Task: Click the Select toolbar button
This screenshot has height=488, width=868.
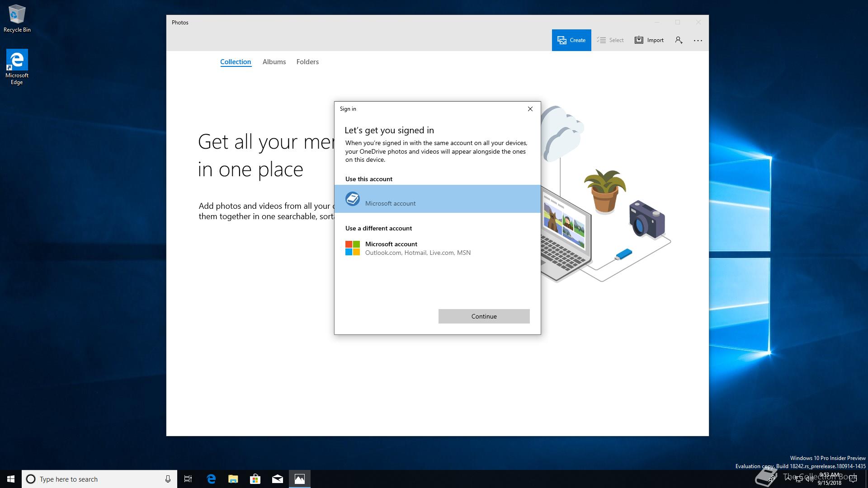Action: coord(610,40)
